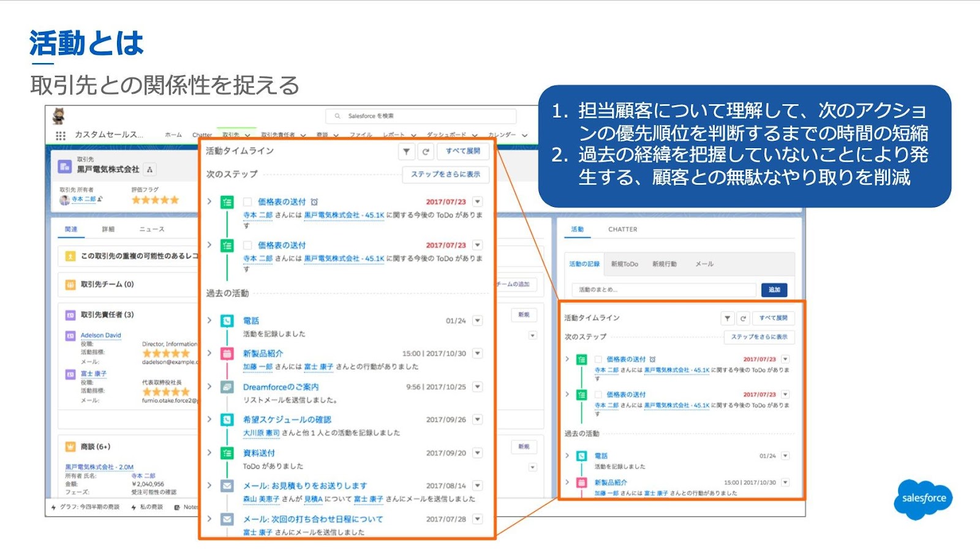Click the change-owner icon next to 寺本 二郎

click(100, 199)
